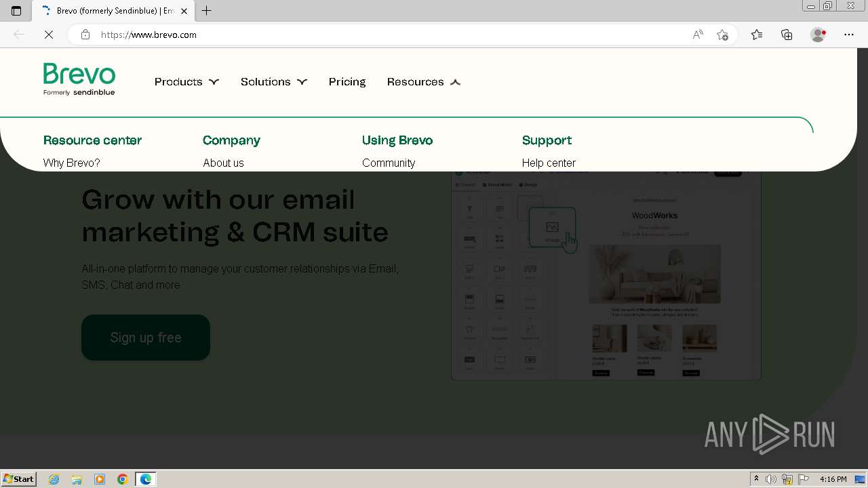Launch Internet Explorer from taskbar
The width and height of the screenshot is (868, 488).
[54, 479]
